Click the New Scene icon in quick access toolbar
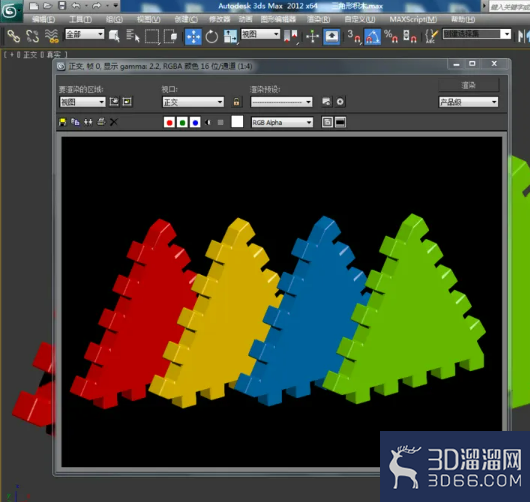Screen dimensions: 530x502 point(33,6)
